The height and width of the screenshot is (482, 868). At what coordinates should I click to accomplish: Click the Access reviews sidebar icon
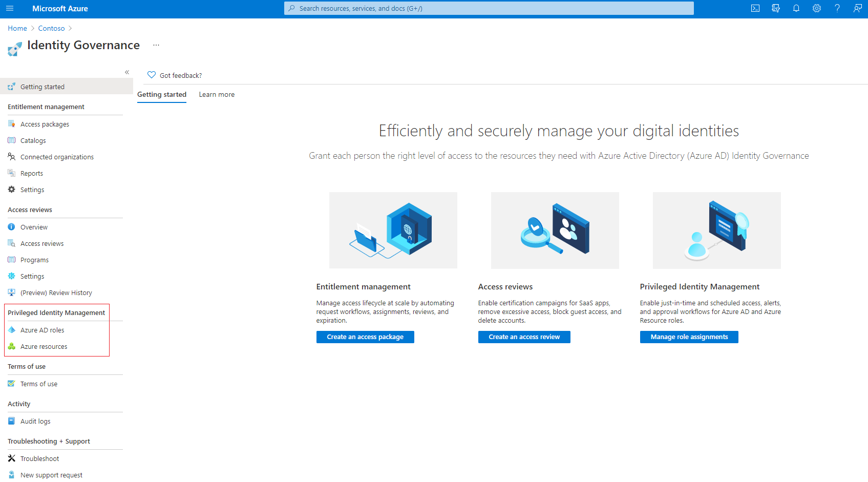click(12, 243)
